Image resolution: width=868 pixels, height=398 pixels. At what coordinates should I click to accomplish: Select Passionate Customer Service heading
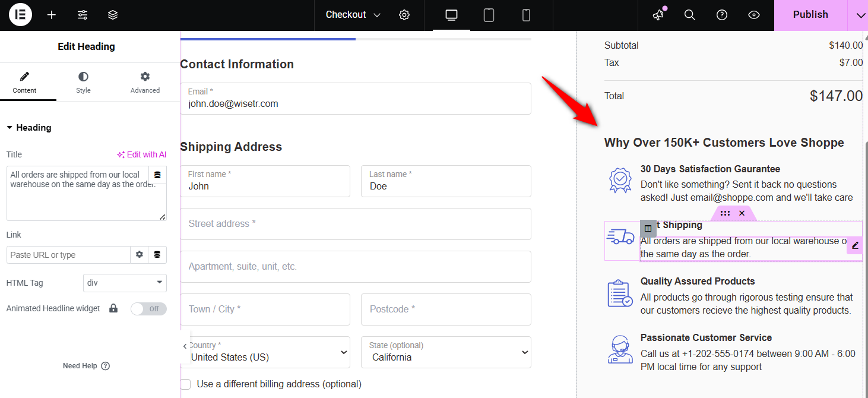(x=706, y=337)
